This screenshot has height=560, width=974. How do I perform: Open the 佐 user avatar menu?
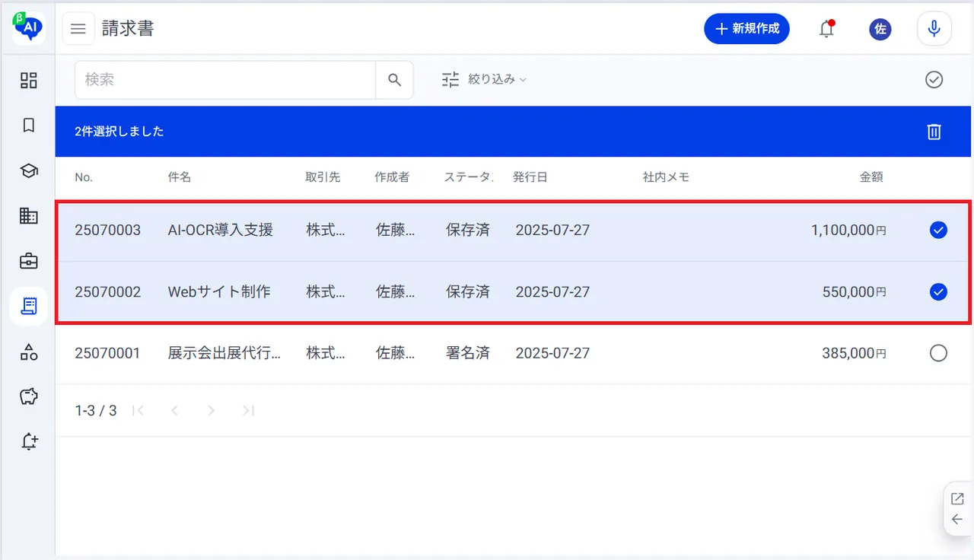[880, 29]
